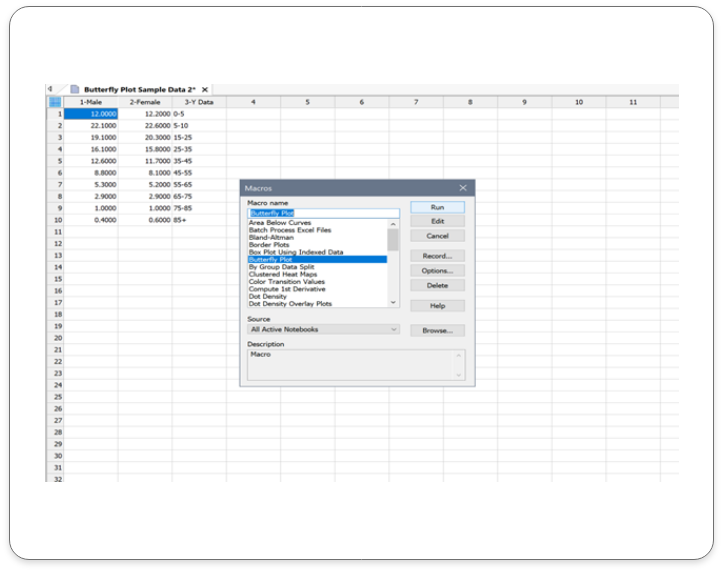
Task: Open macro Options...
Action: click(437, 271)
